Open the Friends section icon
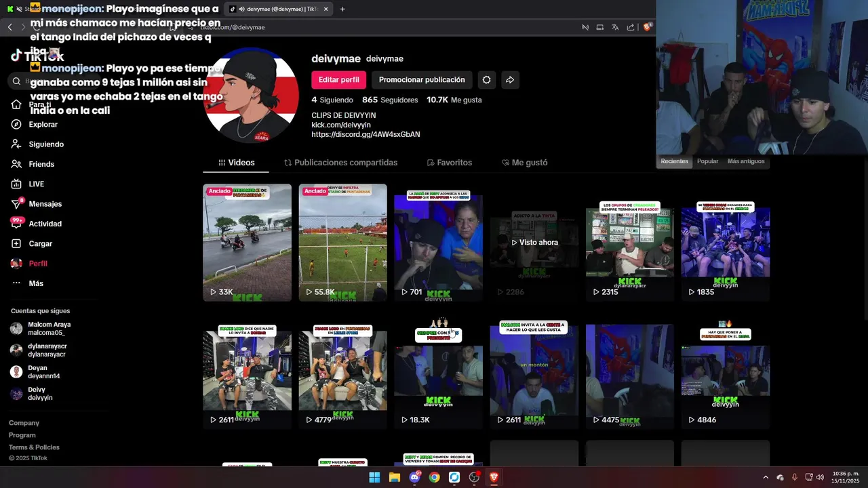Image resolution: width=868 pixels, height=488 pixels. 16,164
